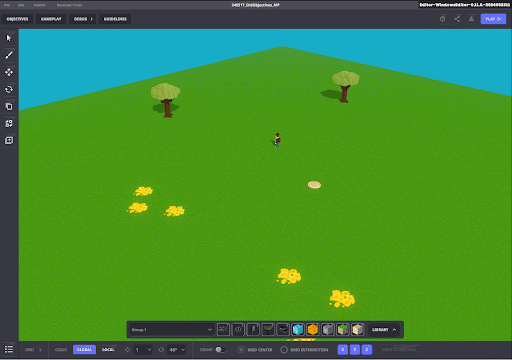The image size is (512, 360).
Task: Select the arrow selection tool
Action: tap(9, 38)
